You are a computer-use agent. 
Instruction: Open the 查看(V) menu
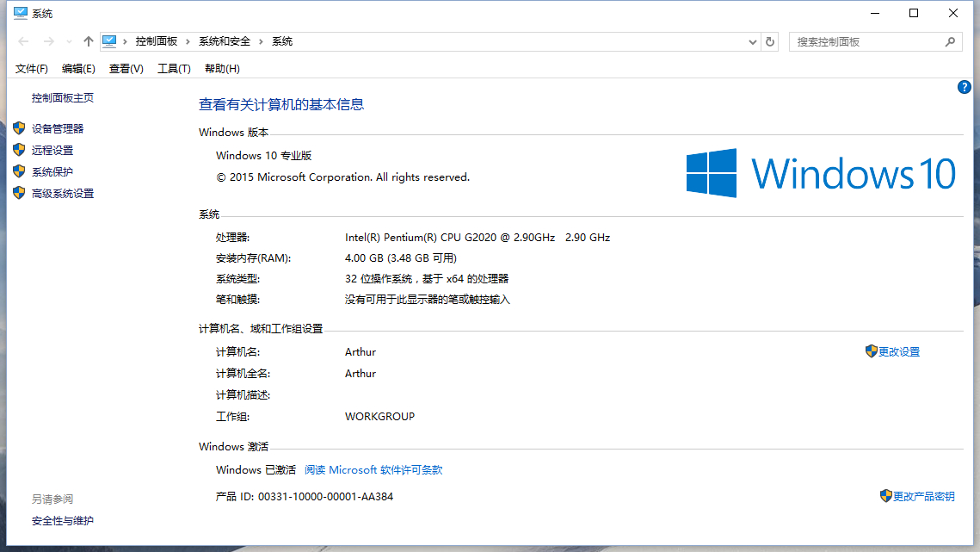click(126, 69)
